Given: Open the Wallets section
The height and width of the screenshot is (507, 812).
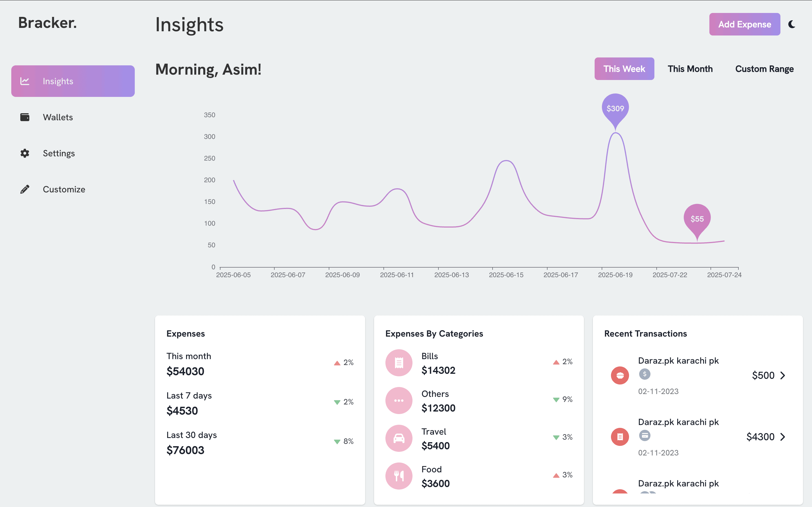Looking at the screenshot, I should click(58, 117).
